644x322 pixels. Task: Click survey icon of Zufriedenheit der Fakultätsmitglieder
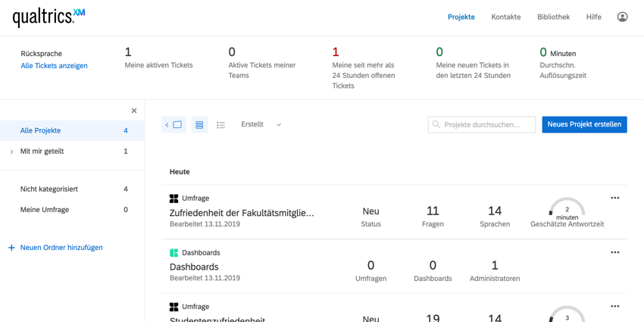pyautogui.click(x=174, y=199)
